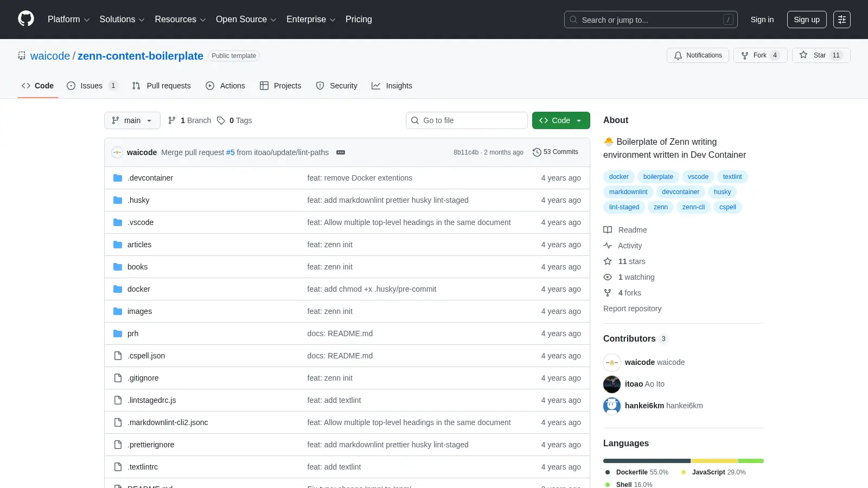Click the .textlintrc file icon
Image resolution: width=868 pixels, height=488 pixels.
click(x=118, y=467)
